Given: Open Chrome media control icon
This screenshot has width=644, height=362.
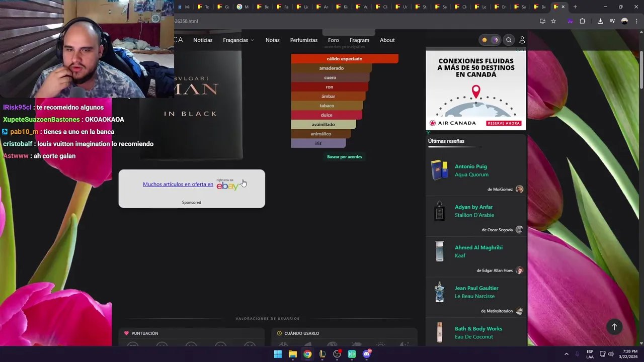Looking at the screenshot, I should pyautogui.click(x=612, y=21).
